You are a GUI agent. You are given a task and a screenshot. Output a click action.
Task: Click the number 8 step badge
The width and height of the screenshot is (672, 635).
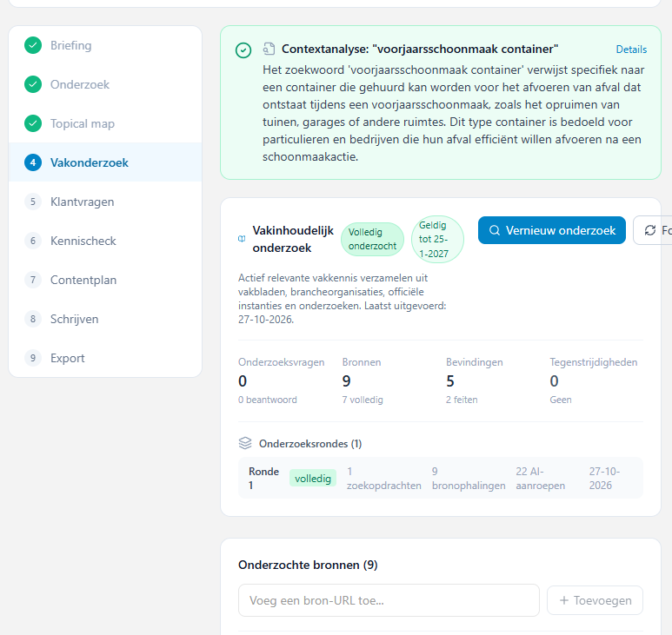click(33, 319)
